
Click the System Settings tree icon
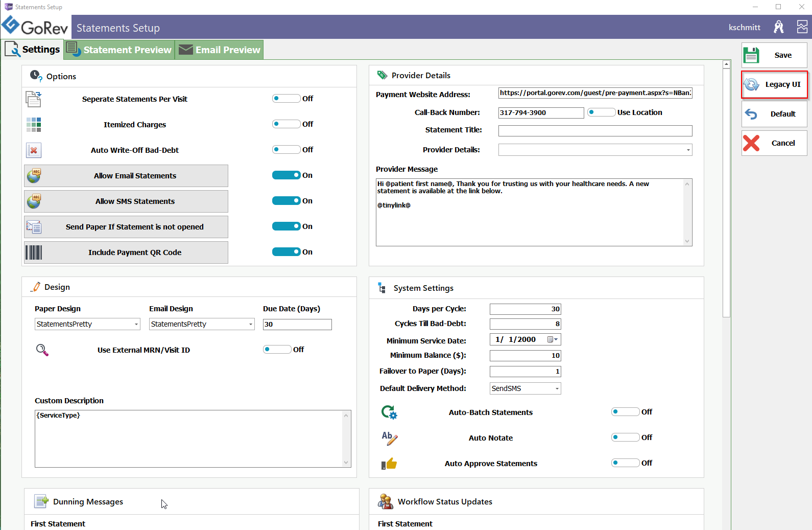coord(382,288)
